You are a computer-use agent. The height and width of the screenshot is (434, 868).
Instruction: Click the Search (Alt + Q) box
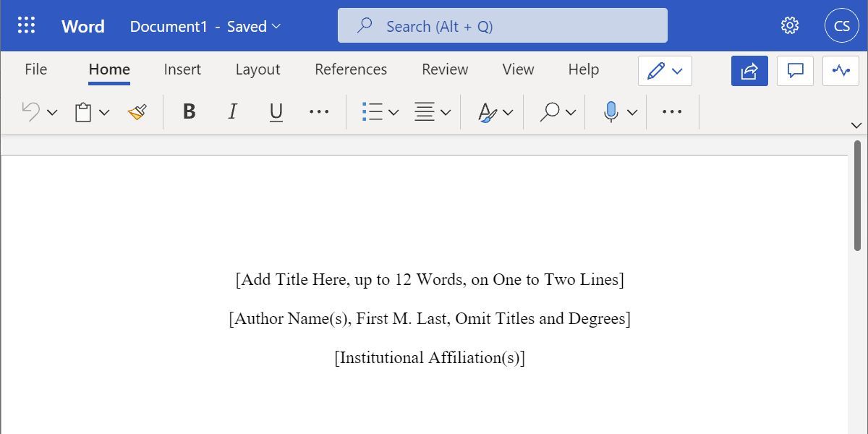click(x=503, y=26)
